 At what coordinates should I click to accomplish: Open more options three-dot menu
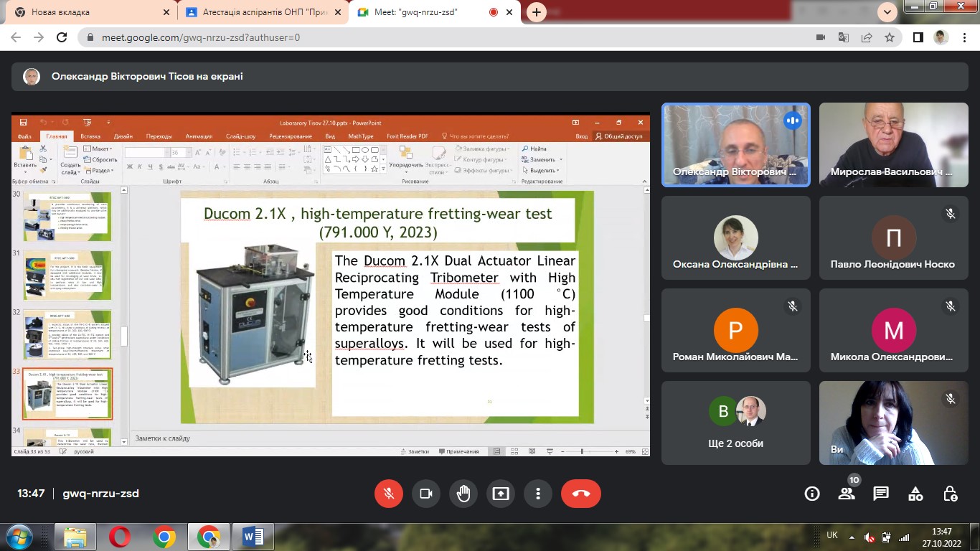click(x=538, y=494)
